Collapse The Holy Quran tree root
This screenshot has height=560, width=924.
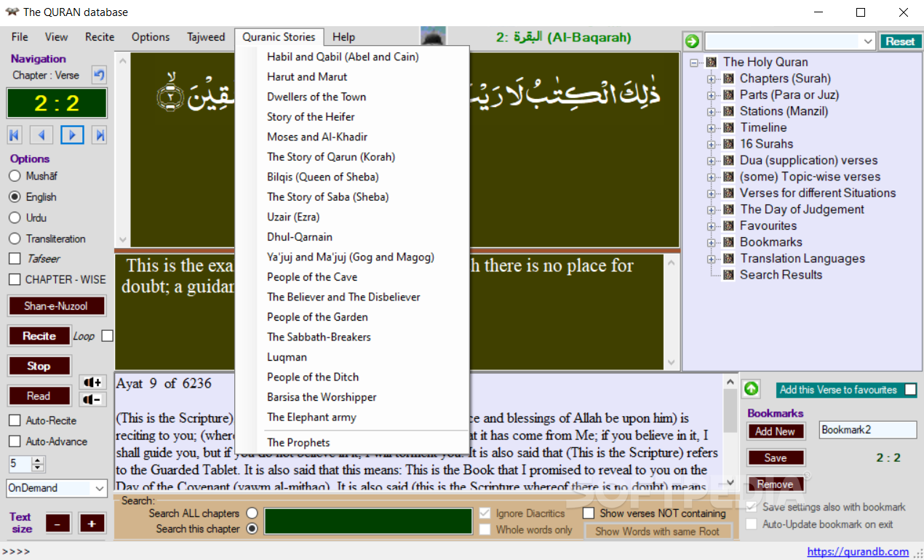pyautogui.click(x=694, y=63)
